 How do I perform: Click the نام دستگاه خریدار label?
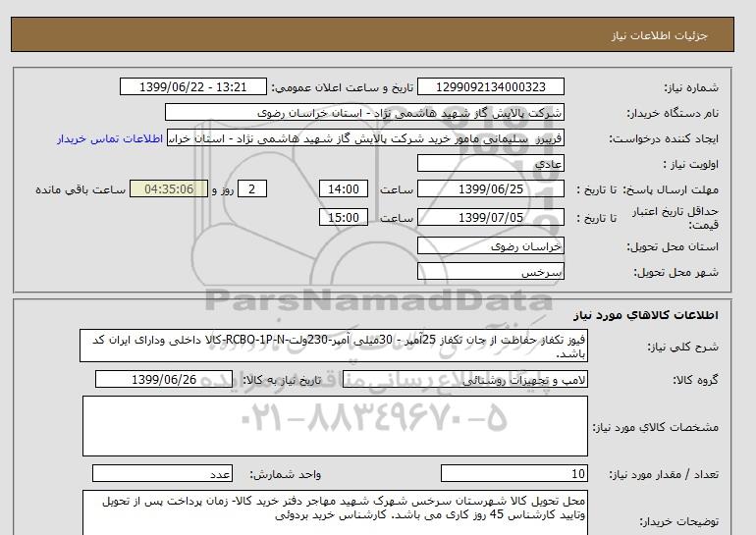(x=673, y=113)
